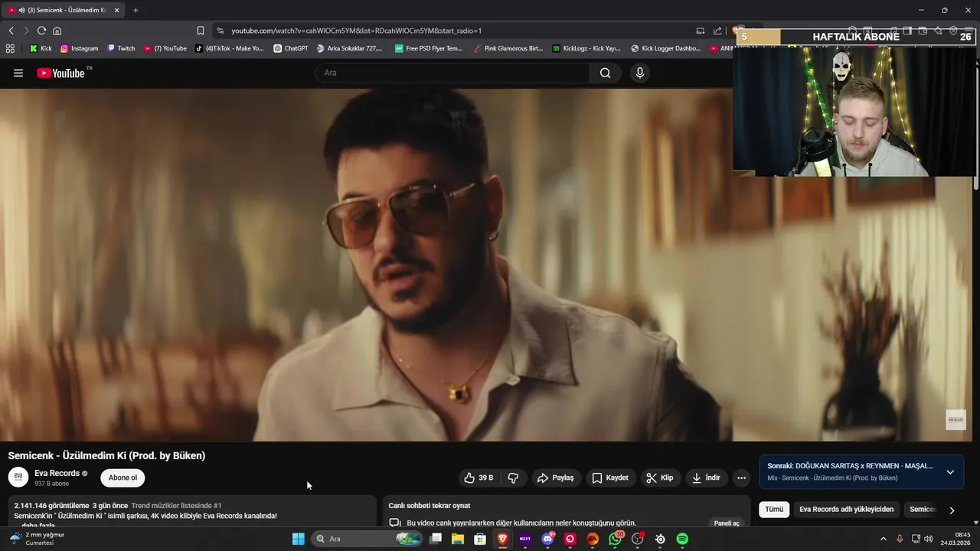Dislike the video with thumbs-down icon
The height and width of the screenshot is (551, 980).
click(513, 478)
